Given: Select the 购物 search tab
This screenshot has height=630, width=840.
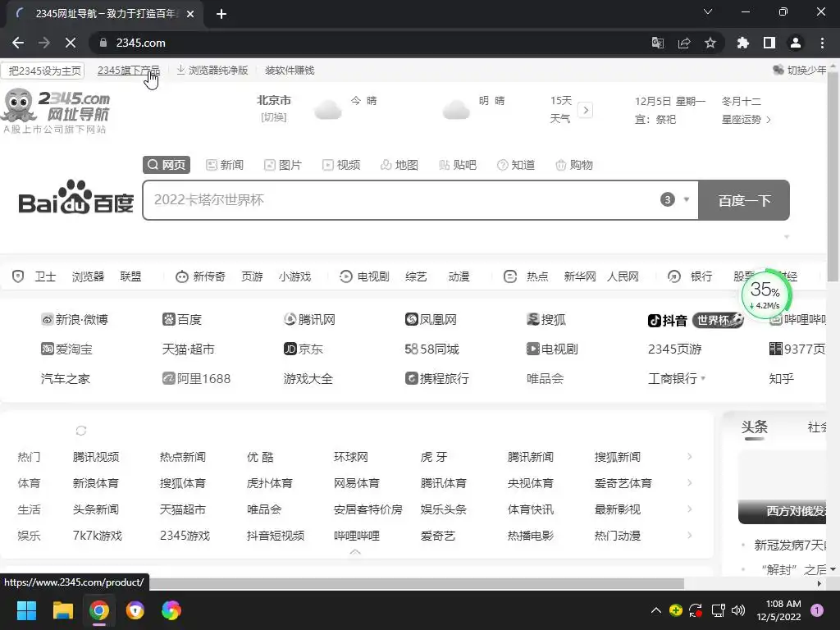Looking at the screenshot, I should (574, 165).
